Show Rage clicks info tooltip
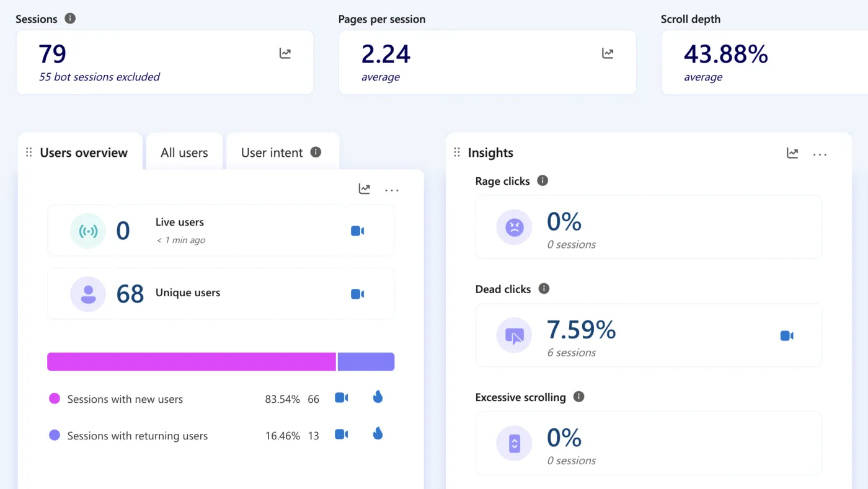The width and height of the screenshot is (868, 489). [x=542, y=180]
